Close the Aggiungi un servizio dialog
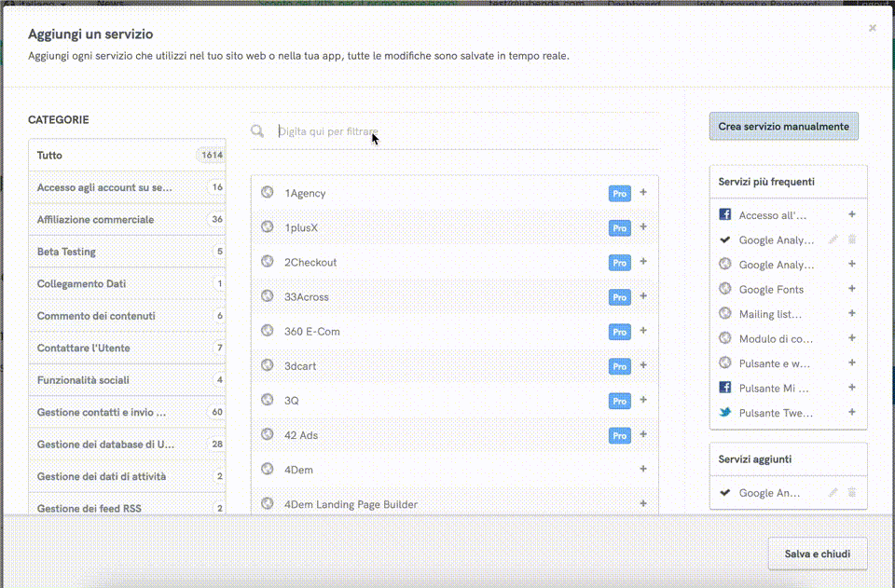The height and width of the screenshot is (588, 895). [x=873, y=28]
